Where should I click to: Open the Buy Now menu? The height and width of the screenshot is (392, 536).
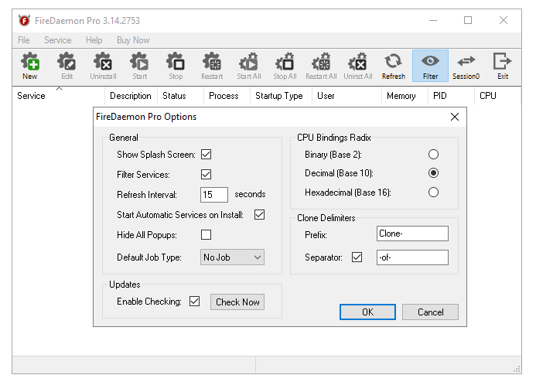[133, 40]
